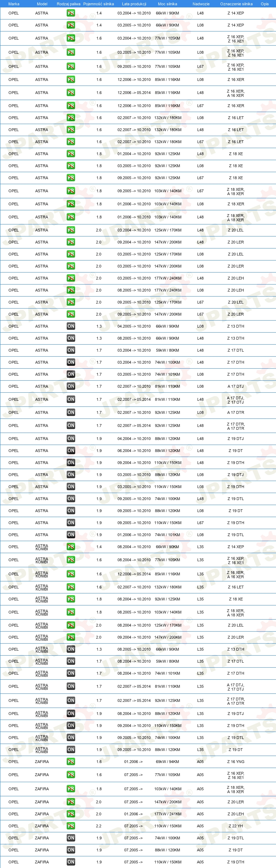Select the petrol icon in the ASTRA KOMBI 132kW row
The width and height of the screenshot is (276, 868).
(71, 587)
